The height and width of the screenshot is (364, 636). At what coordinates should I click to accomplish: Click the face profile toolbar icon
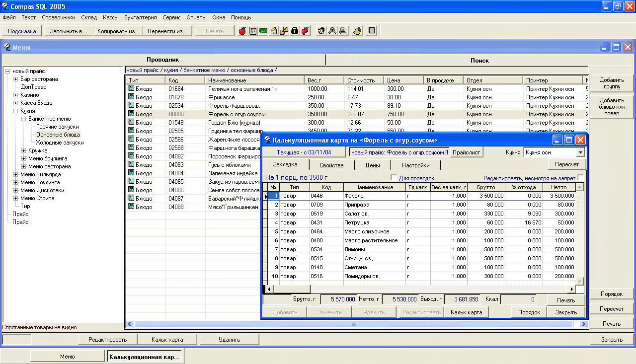pos(321,31)
